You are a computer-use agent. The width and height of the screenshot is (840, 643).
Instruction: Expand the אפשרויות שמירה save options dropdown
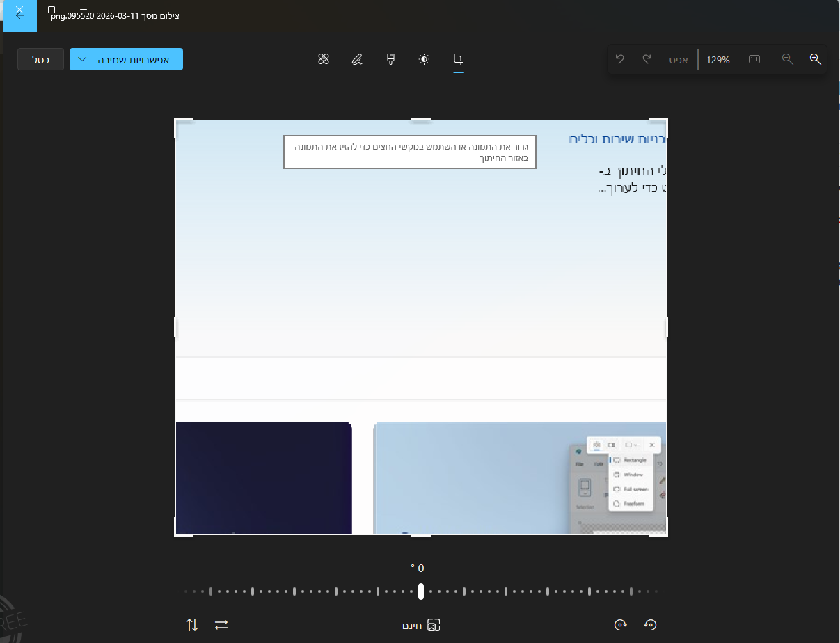(126, 59)
